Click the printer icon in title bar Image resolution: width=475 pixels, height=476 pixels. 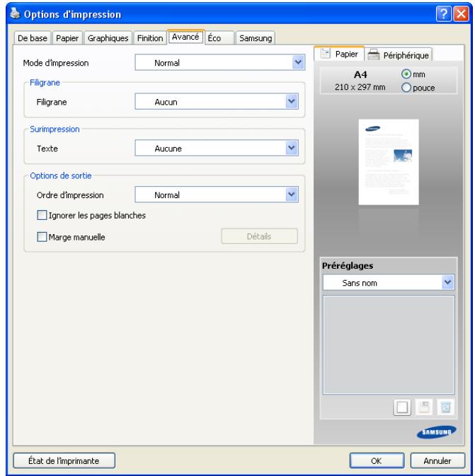point(15,13)
